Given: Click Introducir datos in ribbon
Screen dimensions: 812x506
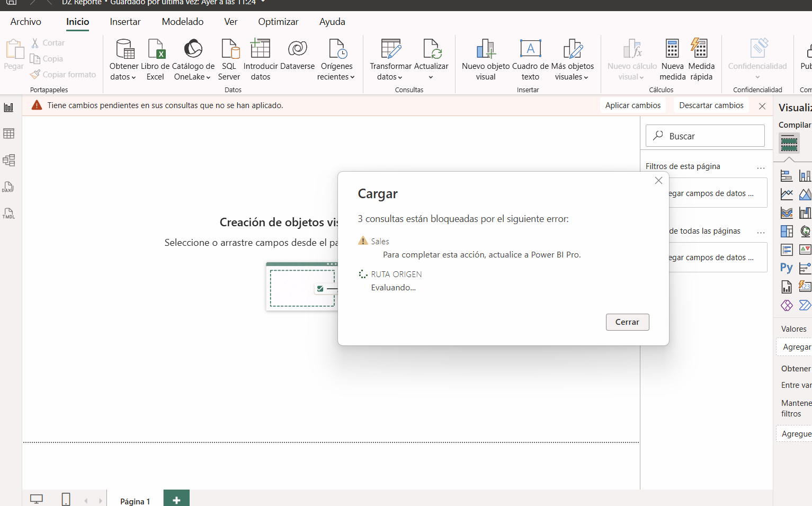Looking at the screenshot, I should click(260, 49).
